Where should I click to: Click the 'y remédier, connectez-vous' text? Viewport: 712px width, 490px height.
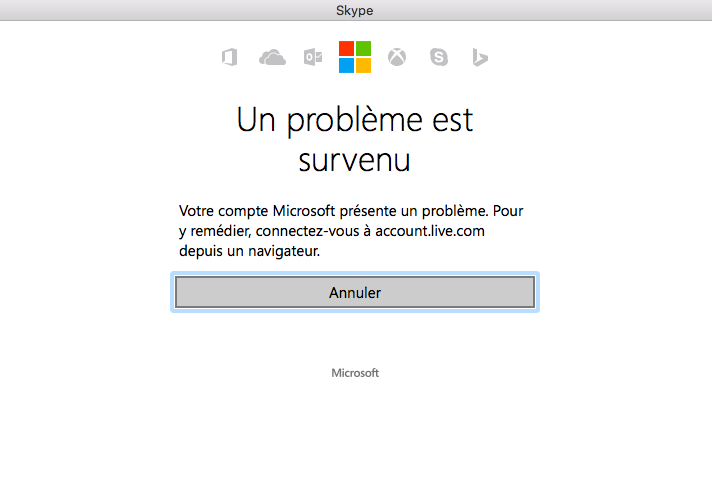269,231
